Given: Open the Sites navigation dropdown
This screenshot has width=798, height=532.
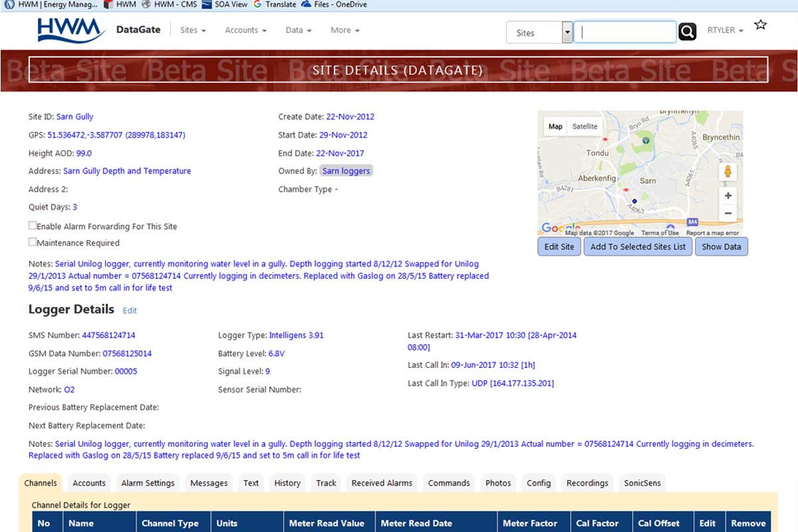Looking at the screenshot, I should (193, 31).
